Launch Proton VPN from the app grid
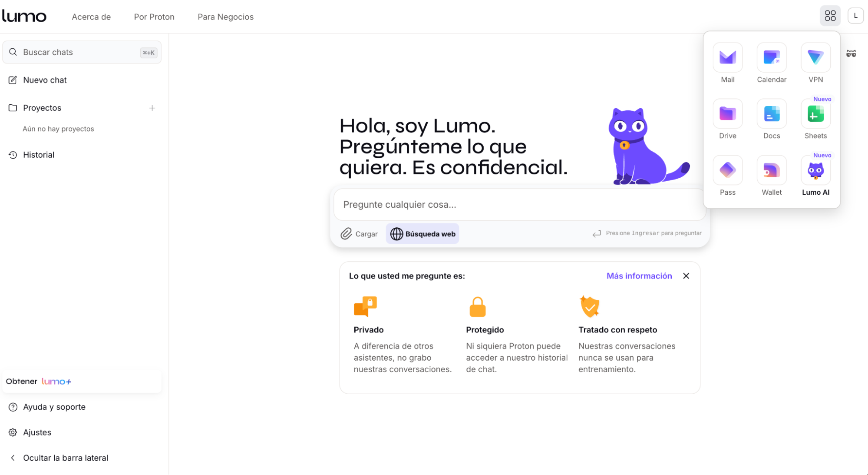This screenshot has height=475, width=868. [x=815, y=58]
